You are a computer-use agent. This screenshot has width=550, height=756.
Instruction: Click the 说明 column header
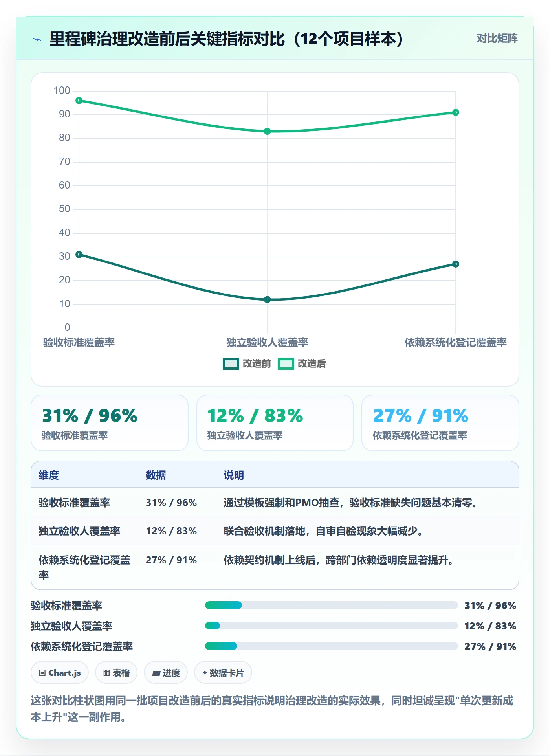tap(234, 475)
